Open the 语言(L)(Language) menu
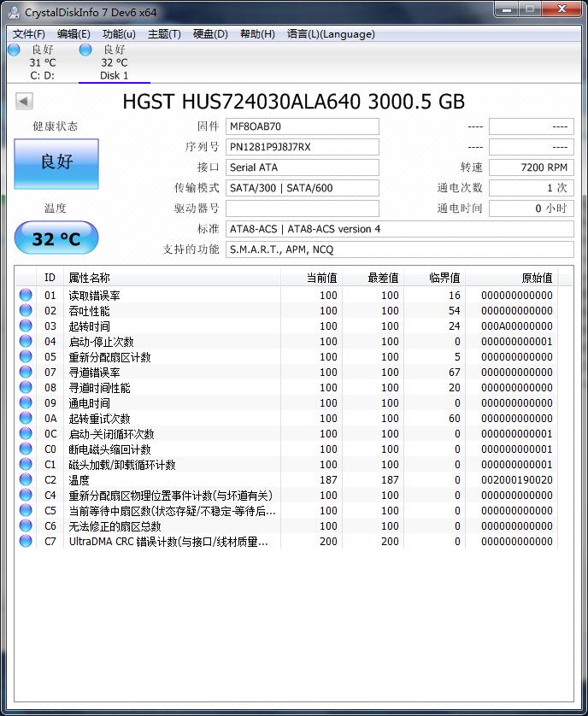Viewport: 588px width, 716px height. click(331, 34)
